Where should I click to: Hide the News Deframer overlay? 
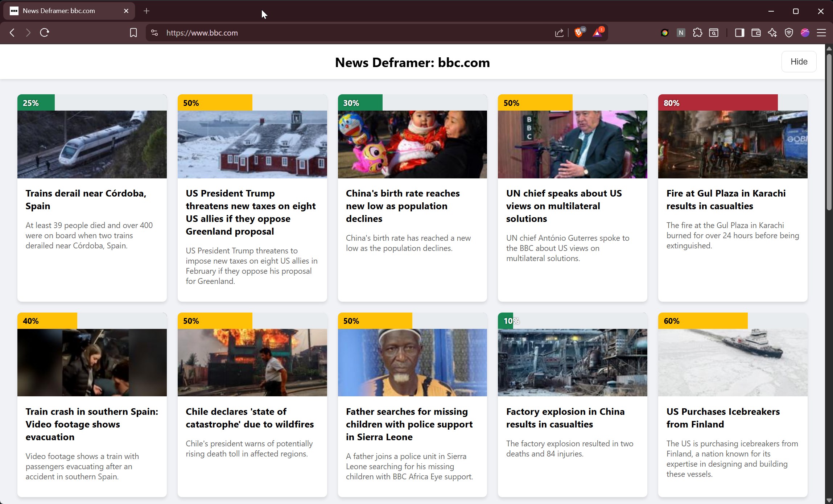tap(799, 62)
